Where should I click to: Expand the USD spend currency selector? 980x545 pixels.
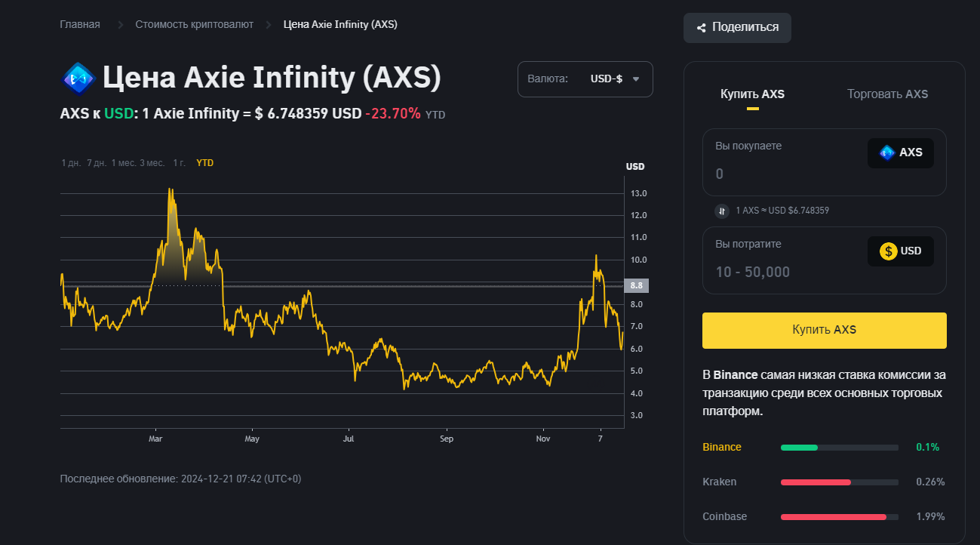[x=901, y=251]
